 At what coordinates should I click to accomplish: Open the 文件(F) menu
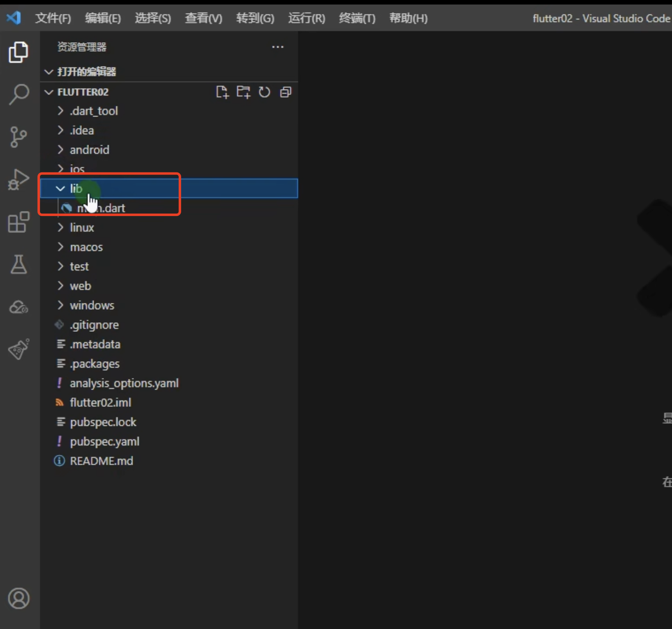point(53,18)
